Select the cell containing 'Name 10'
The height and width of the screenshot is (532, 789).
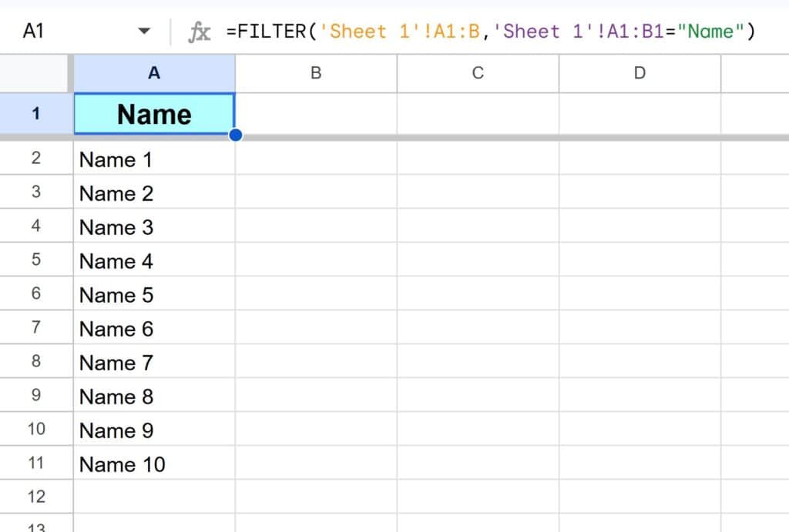tap(154, 463)
